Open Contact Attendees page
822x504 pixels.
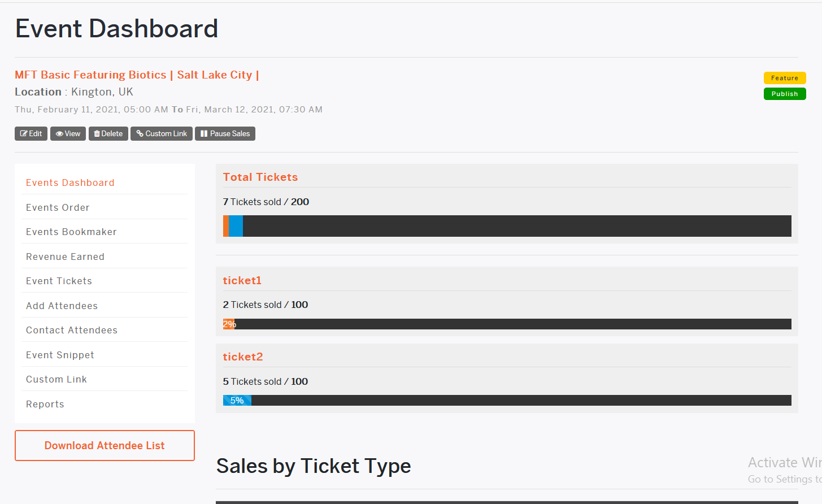72,330
